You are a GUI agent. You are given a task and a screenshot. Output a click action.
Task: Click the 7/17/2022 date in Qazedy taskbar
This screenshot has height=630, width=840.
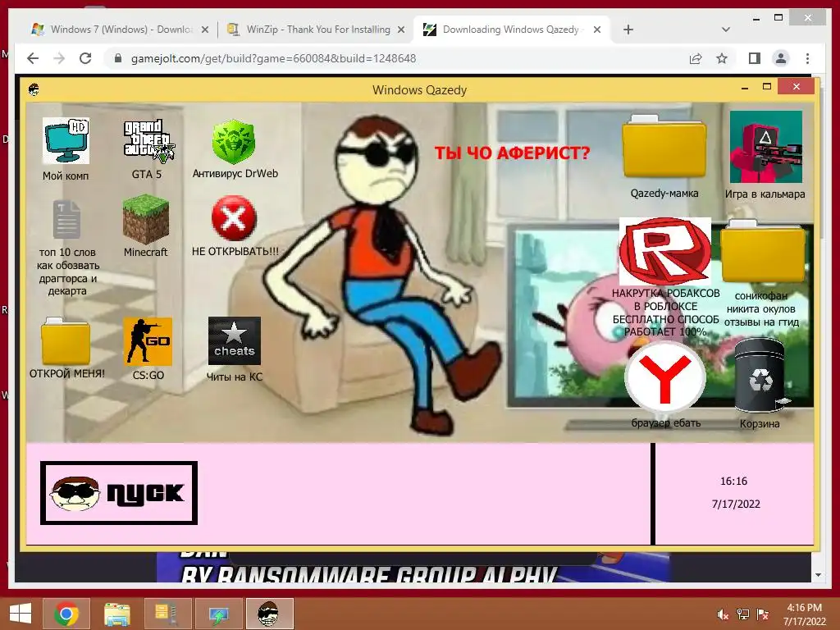(736, 504)
